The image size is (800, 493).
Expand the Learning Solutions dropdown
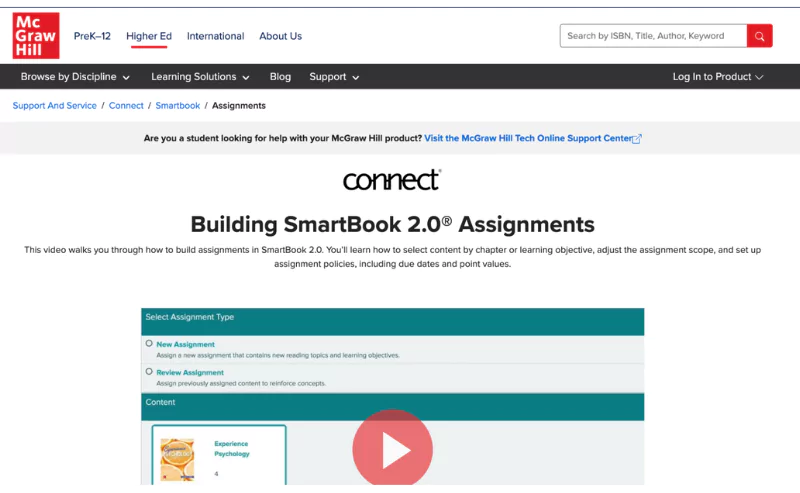(200, 77)
